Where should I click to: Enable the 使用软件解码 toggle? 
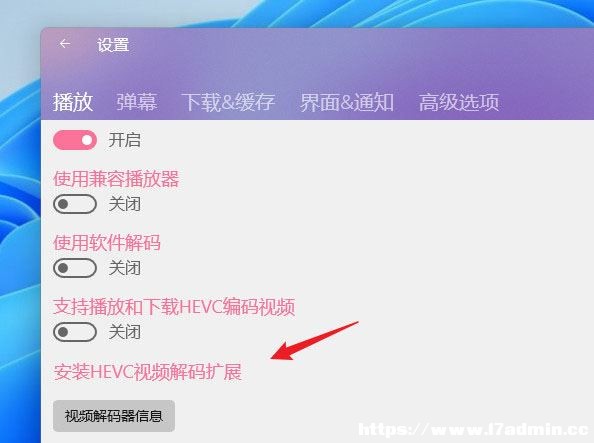point(75,268)
